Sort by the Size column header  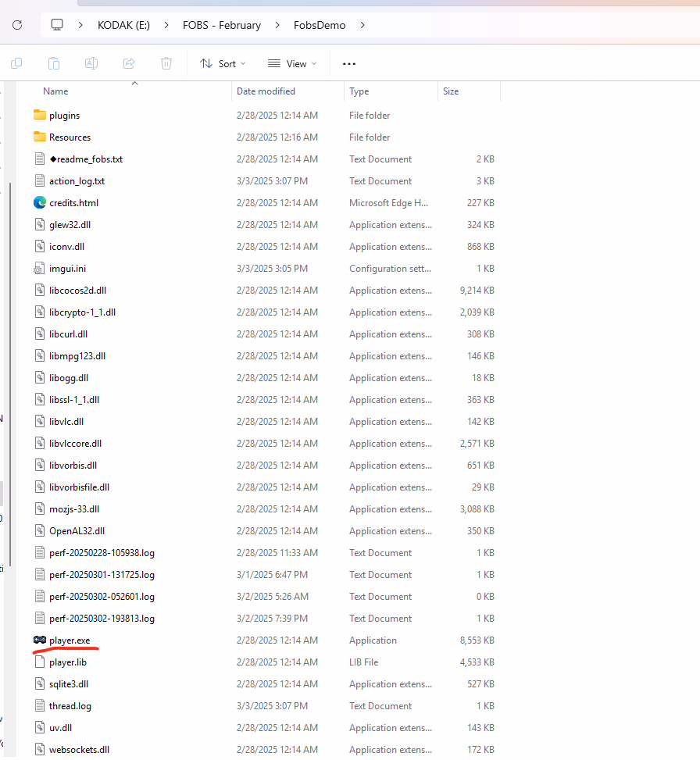coord(451,91)
